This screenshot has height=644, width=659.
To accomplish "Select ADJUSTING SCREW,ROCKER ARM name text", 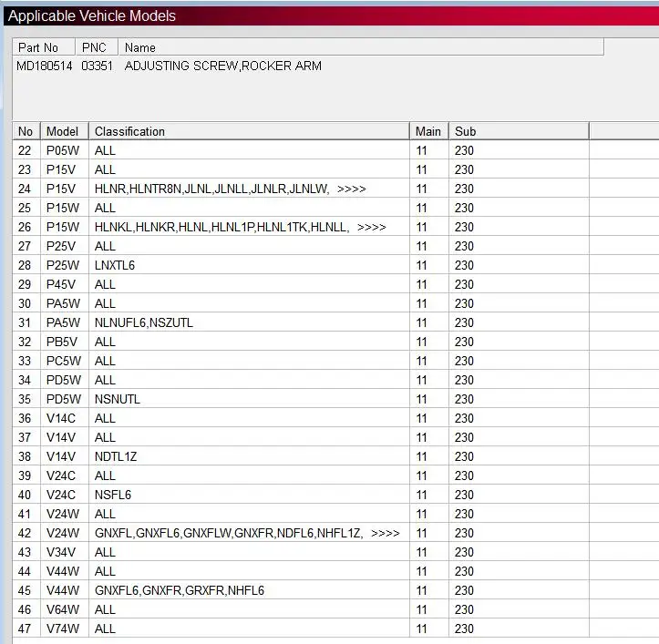I will click(x=223, y=66).
